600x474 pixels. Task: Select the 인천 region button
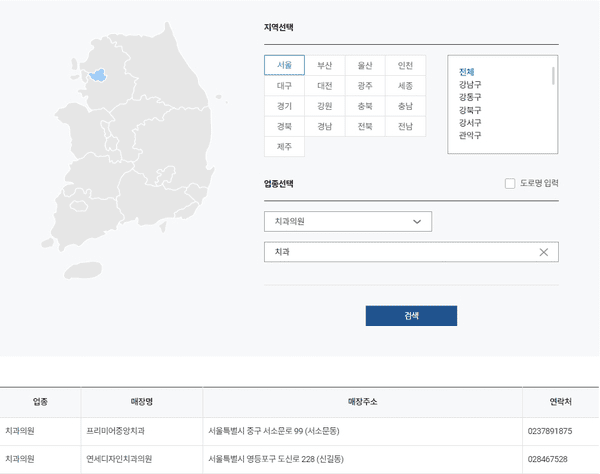click(x=405, y=65)
